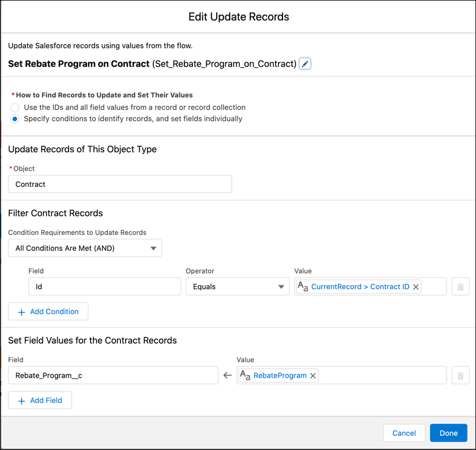Click the trash icon beside the Id condition row
Image resolution: width=476 pixels, height=450 pixels.
point(460,286)
